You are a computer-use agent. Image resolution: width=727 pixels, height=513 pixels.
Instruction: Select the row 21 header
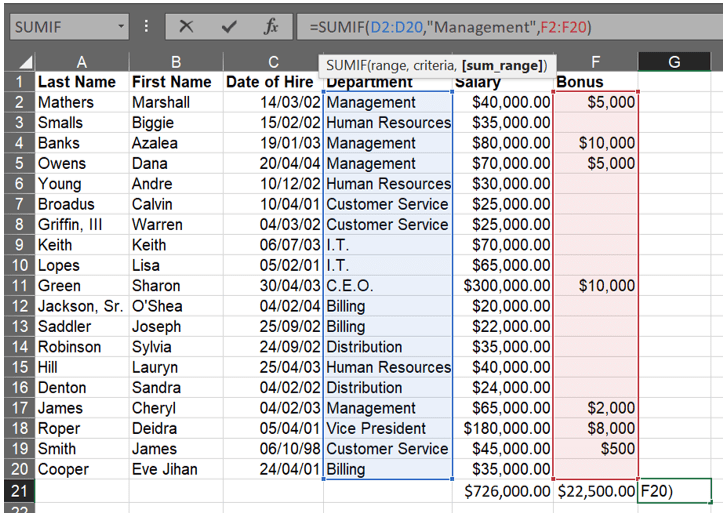pos(17,490)
